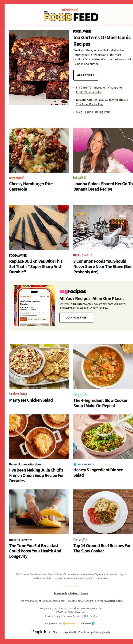Image resolution: width=133 pixels, height=644 pixels.
Task: Open the Bobby Flay pasta tips link
Action: pyautogui.click(x=102, y=102)
